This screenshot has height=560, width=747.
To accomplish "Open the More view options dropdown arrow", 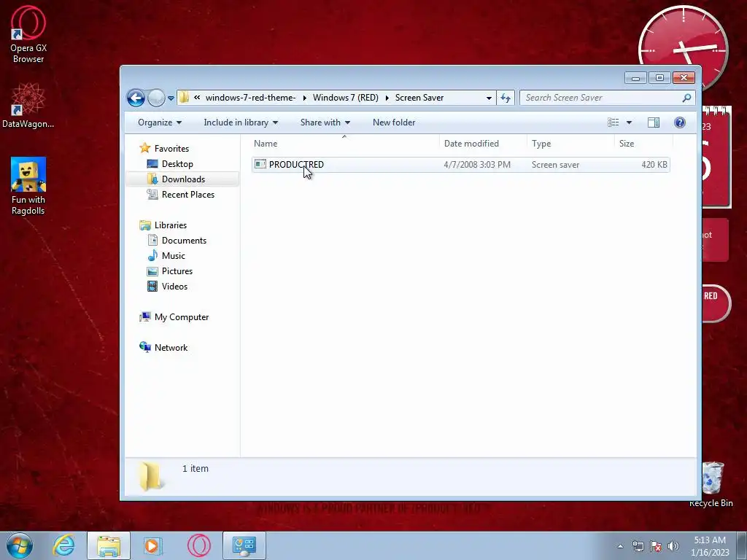I will tap(629, 122).
